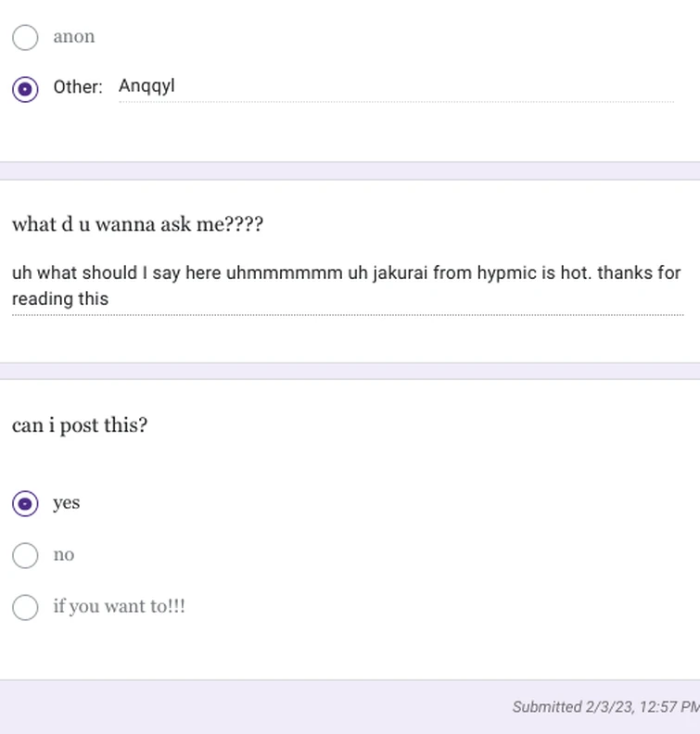Viewport: 700px width, 734px height.
Task: Click the 'no' option label
Action: [64, 555]
